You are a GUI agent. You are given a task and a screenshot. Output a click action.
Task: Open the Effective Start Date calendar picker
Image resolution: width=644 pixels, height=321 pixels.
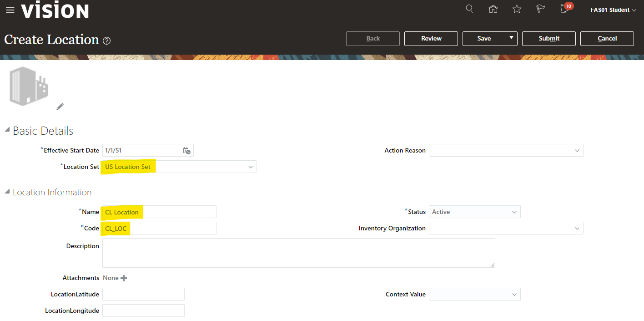[x=186, y=151]
